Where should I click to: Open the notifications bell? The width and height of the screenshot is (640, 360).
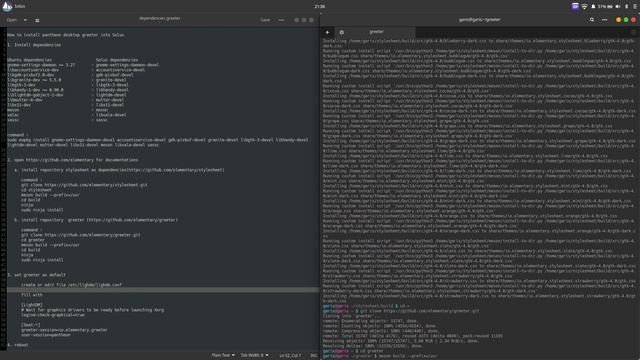(x=593, y=7)
